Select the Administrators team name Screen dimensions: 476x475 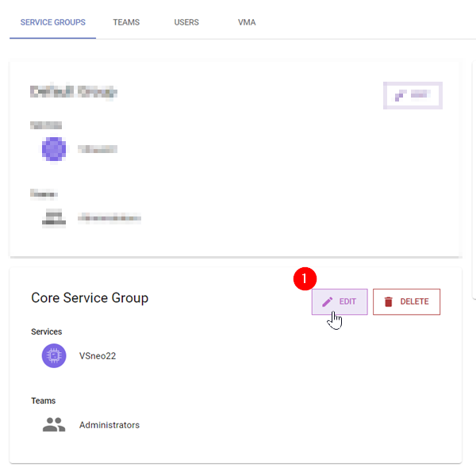pos(109,425)
